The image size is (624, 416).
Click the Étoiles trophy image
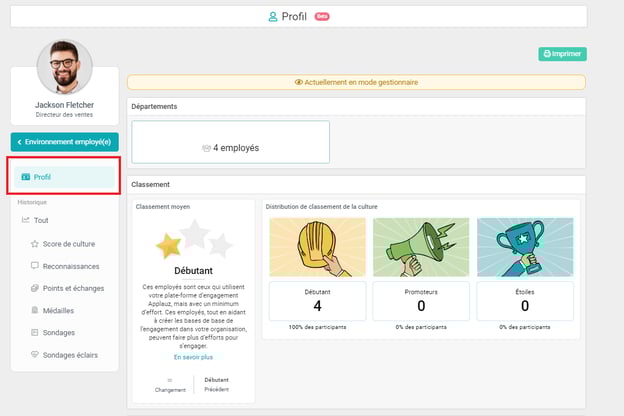tap(525, 247)
